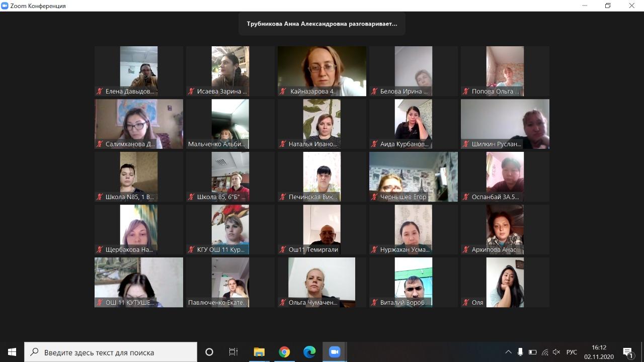The width and height of the screenshot is (644, 362).
Task: Open the Windows Start menu
Action: point(12,352)
